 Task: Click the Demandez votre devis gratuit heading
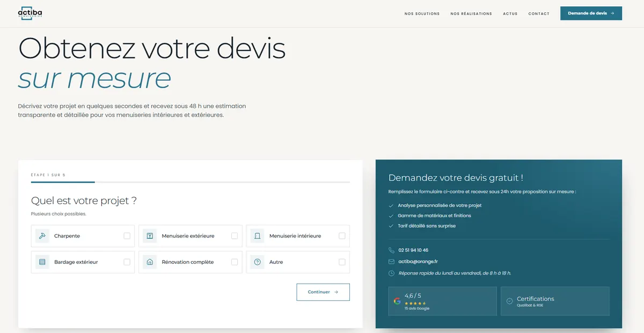coord(456,178)
